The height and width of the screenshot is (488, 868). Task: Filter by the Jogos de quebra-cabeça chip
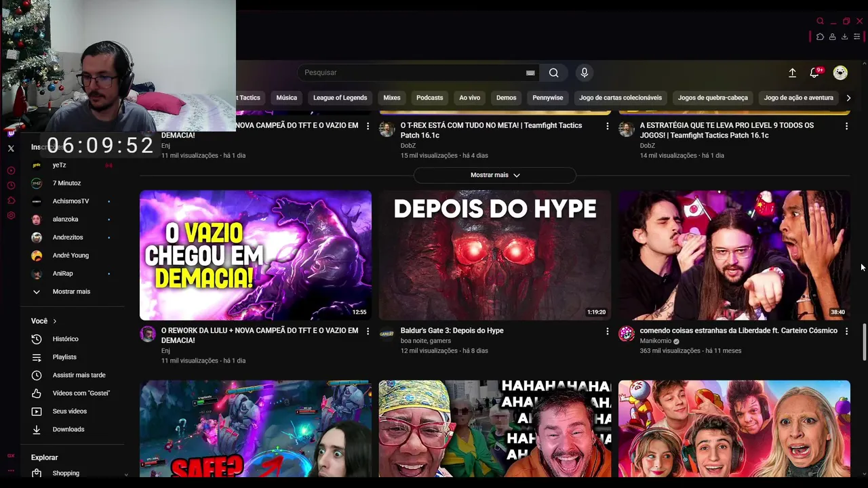pos(713,98)
